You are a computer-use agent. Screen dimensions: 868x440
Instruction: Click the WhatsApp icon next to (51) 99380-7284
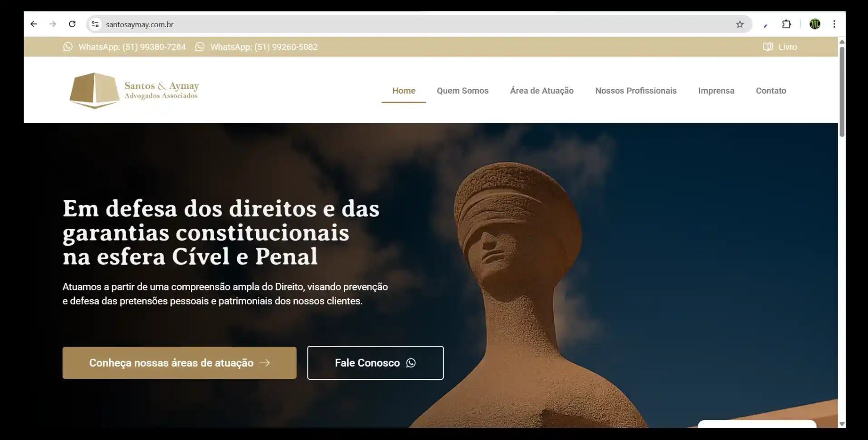tap(68, 47)
